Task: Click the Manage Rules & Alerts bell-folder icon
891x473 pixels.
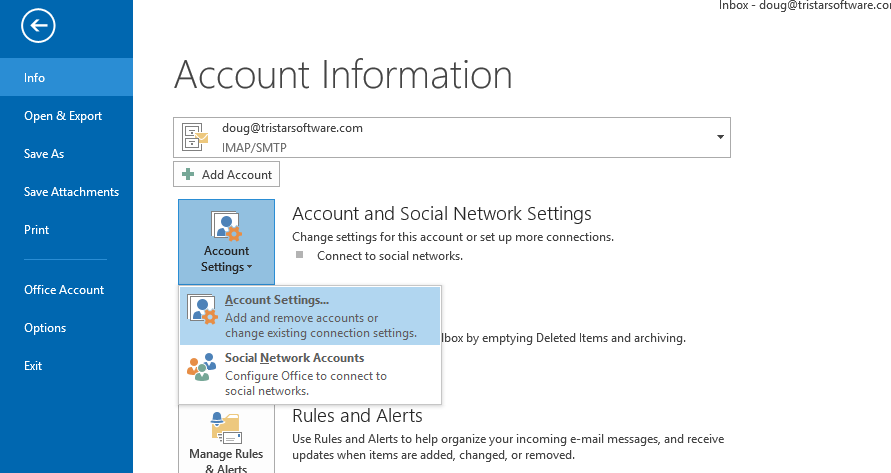Action: (x=227, y=428)
